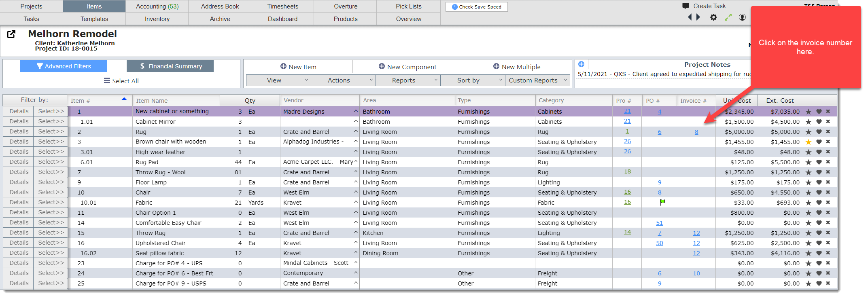
Task: Star the Charge for PO# 9 - USPS row
Action: (x=809, y=283)
